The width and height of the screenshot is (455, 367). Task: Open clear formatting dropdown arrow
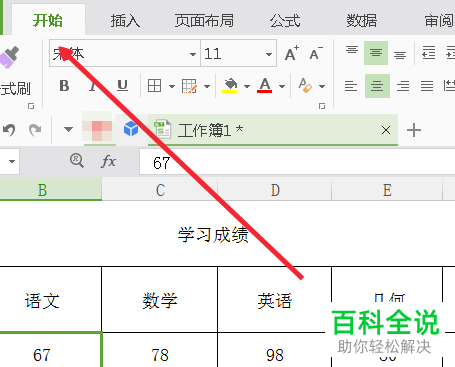322,87
